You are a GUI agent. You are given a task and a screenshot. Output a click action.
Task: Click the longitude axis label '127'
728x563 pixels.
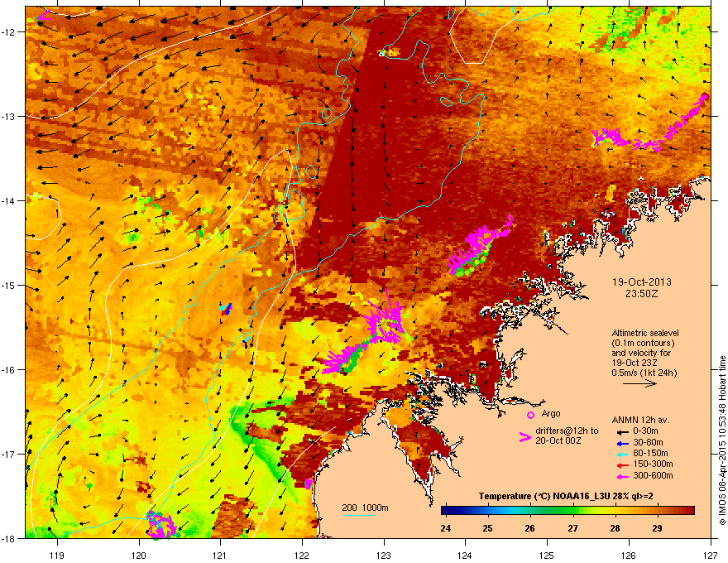click(x=711, y=555)
